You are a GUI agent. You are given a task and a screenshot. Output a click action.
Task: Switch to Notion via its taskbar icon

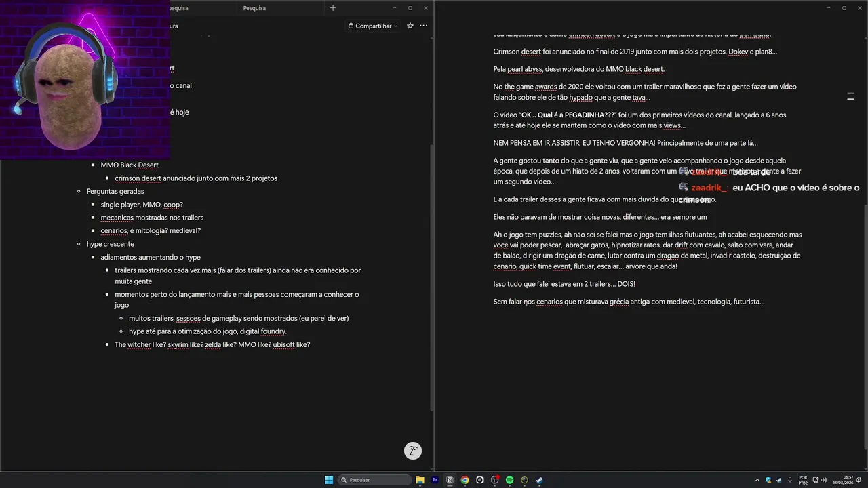point(450,480)
